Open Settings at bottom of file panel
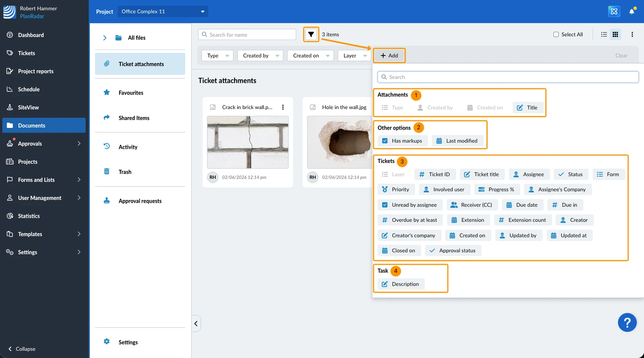 (140, 342)
